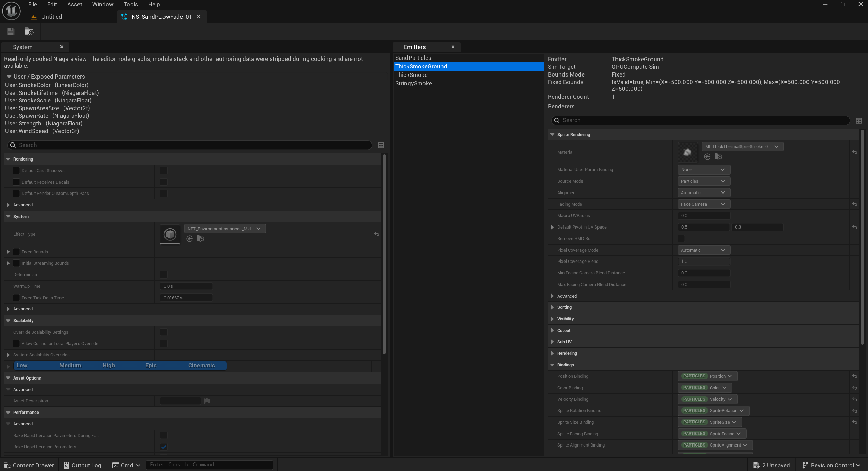Image resolution: width=868 pixels, height=471 pixels.
Task: Open the Pixel Coverage Mode dropdown
Action: coord(704,250)
